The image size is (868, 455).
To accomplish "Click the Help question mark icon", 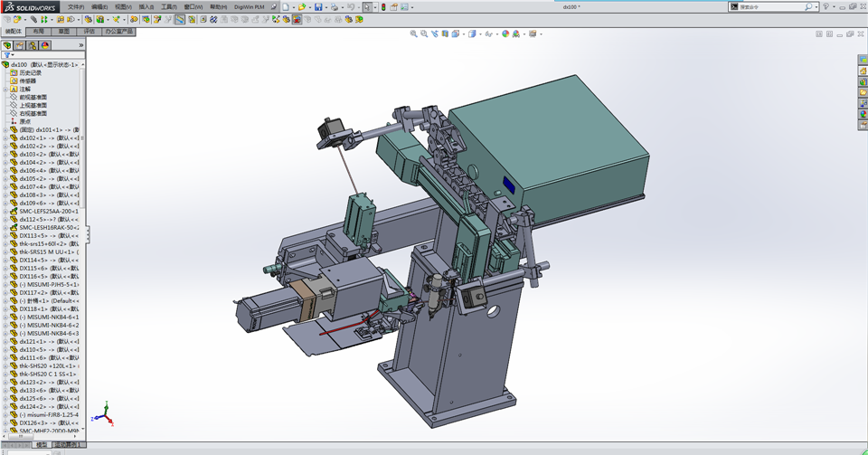I will (826, 7).
